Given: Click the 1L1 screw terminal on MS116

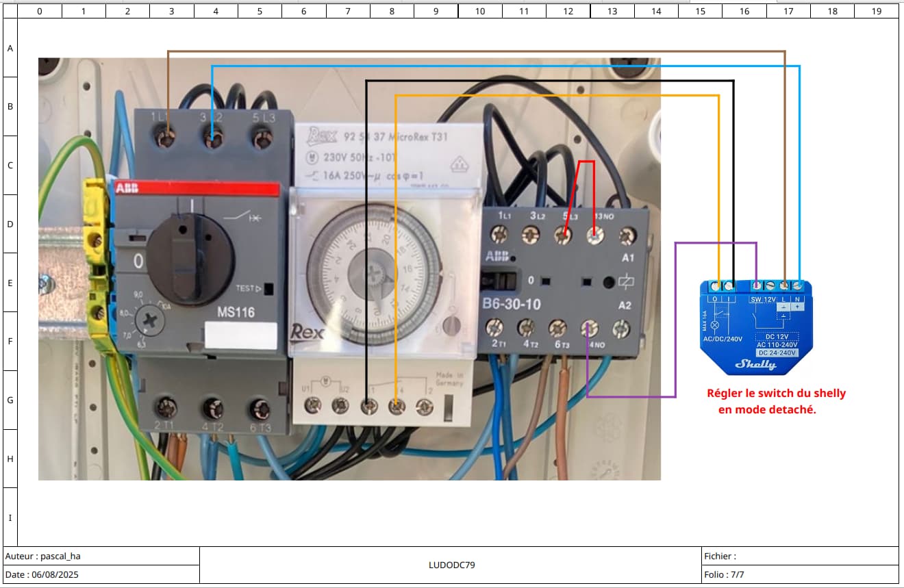Looking at the screenshot, I should click(x=165, y=139).
